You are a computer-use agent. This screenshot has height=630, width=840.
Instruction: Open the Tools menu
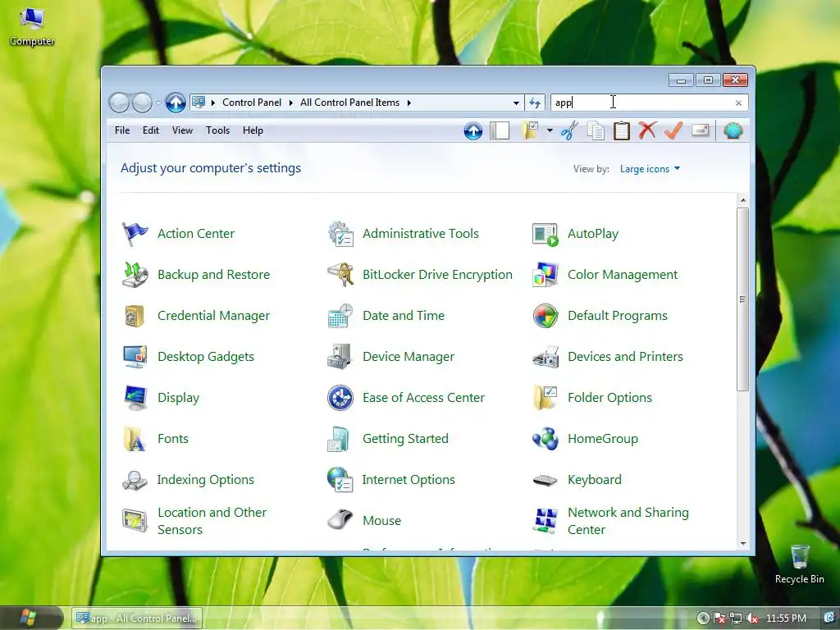[217, 130]
